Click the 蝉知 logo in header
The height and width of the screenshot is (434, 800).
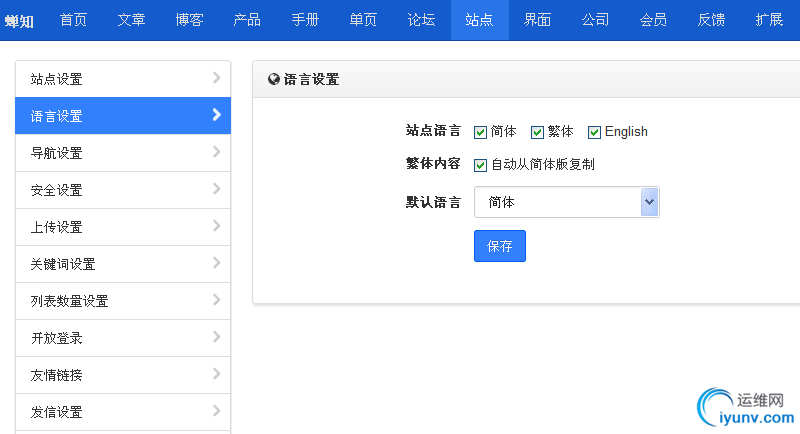click(19, 21)
